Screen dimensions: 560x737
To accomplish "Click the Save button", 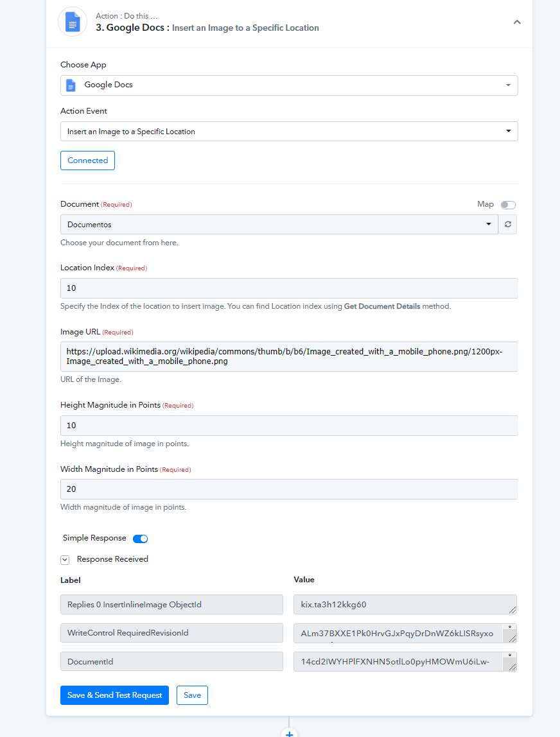I will tap(192, 695).
